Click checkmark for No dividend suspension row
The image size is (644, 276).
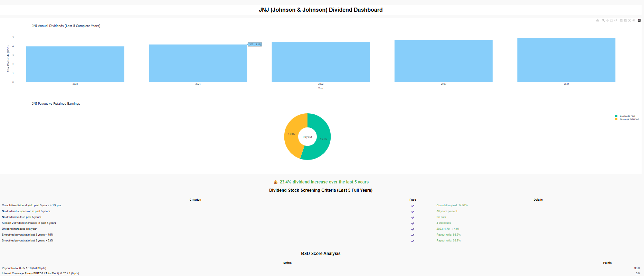point(413,211)
